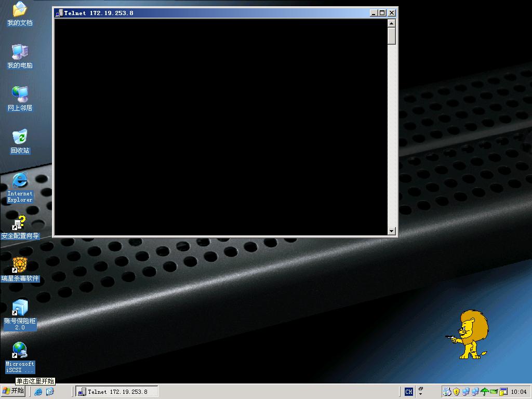
Task: Click the second quick launch icon beside IE
Action: pos(50,392)
